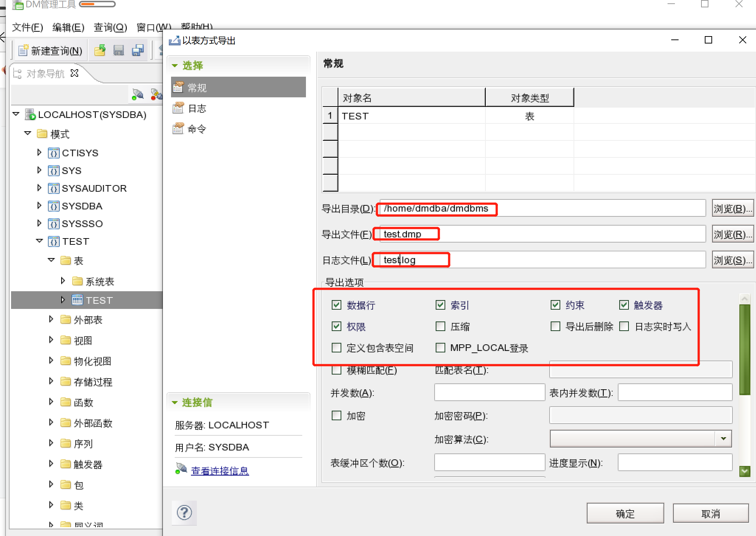Viewport: 756px width, 536px height.
Task: Toggle the 导出后删除 checkbox
Action: (555, 326)
